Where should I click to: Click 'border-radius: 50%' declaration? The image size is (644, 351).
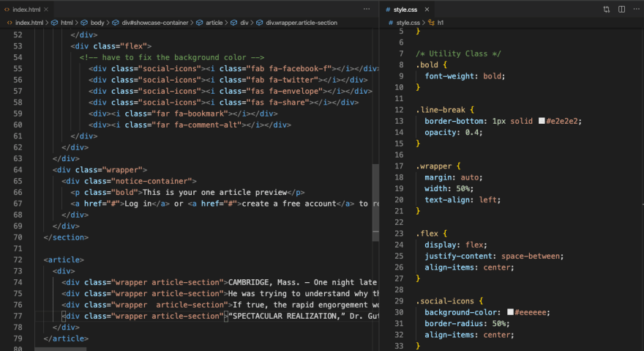pyautogui.click(x=468, y=324)
